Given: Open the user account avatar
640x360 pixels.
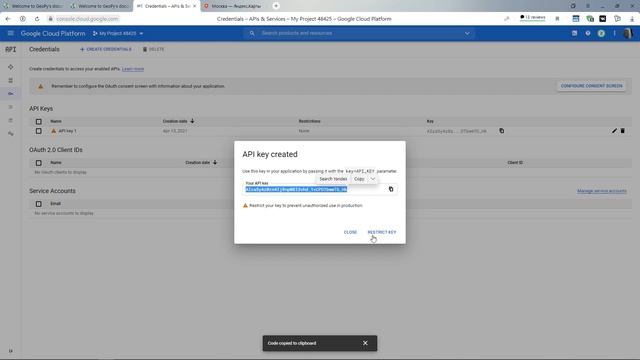Looking at the screenshot, I should (x=628, y=33).
